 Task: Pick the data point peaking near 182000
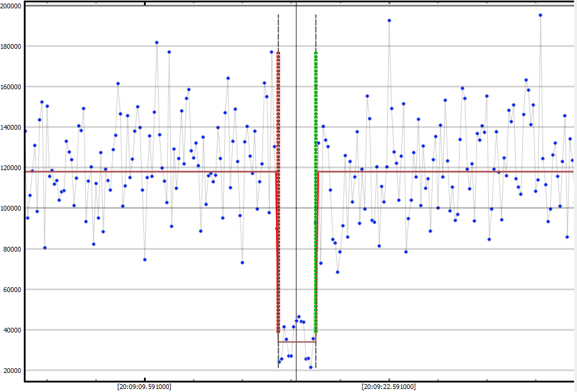click(156, 42)
